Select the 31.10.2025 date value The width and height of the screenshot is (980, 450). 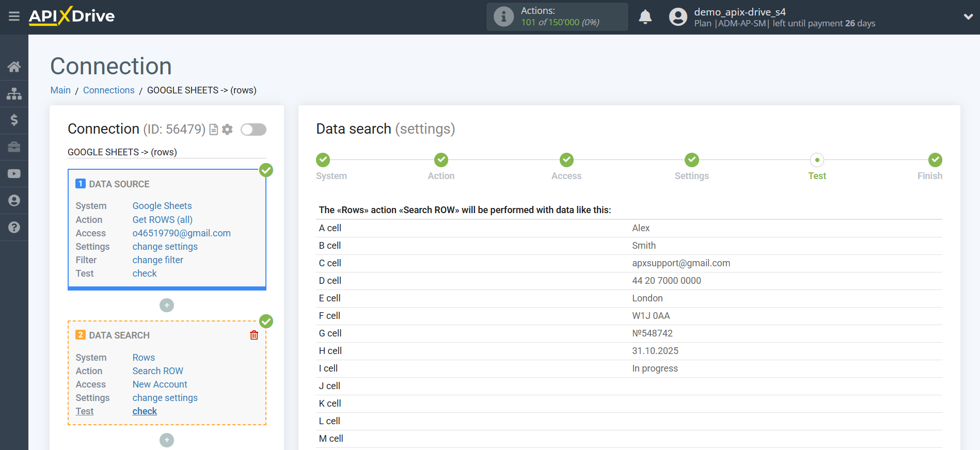[655, 351]
